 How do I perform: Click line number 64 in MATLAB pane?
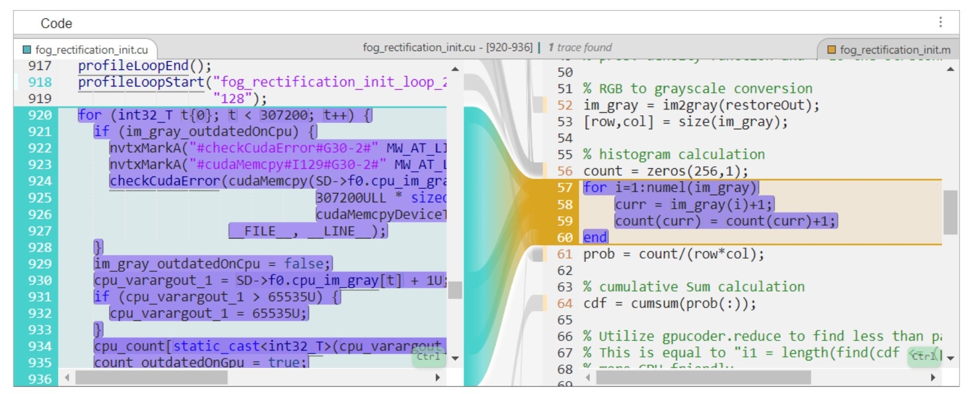click(x=565, y=303)
